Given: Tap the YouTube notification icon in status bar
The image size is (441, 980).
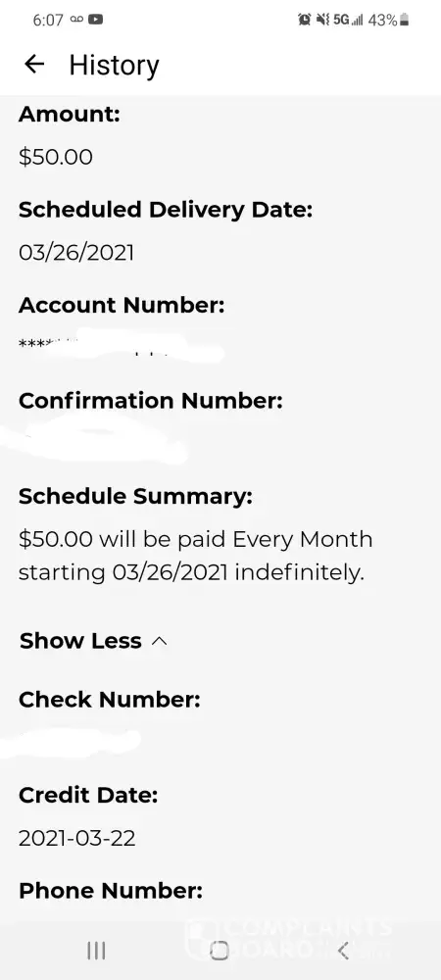Looking at the screenshot, I should coord(96,20).
